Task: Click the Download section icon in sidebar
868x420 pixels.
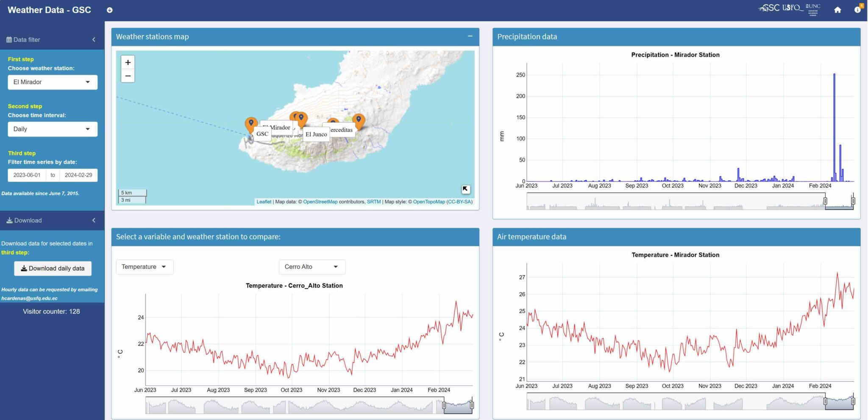Action: tap(8, 220)
